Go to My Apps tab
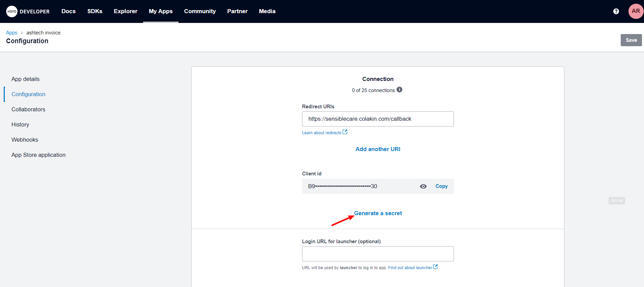Screen dimensions: 644x287 [161, 11]
